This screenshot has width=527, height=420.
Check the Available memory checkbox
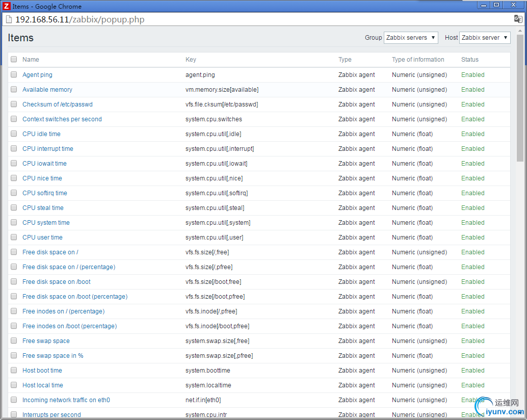pos(14,89)
